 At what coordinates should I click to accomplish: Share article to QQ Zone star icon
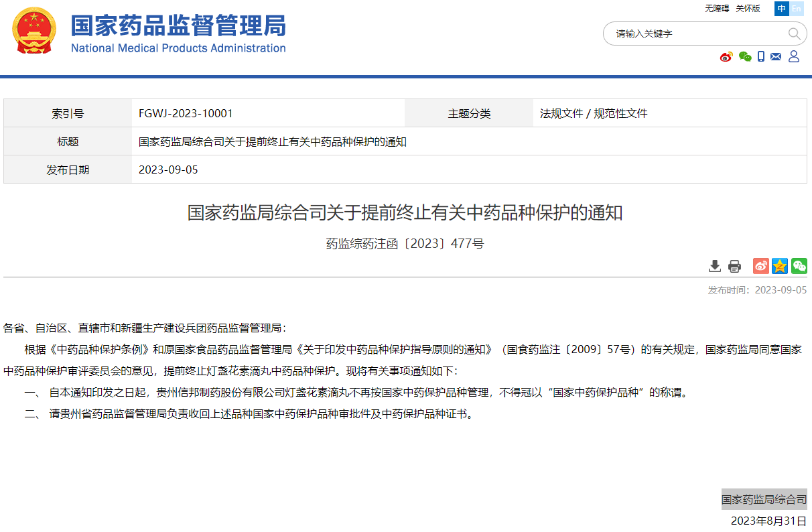tap(779, 266)
